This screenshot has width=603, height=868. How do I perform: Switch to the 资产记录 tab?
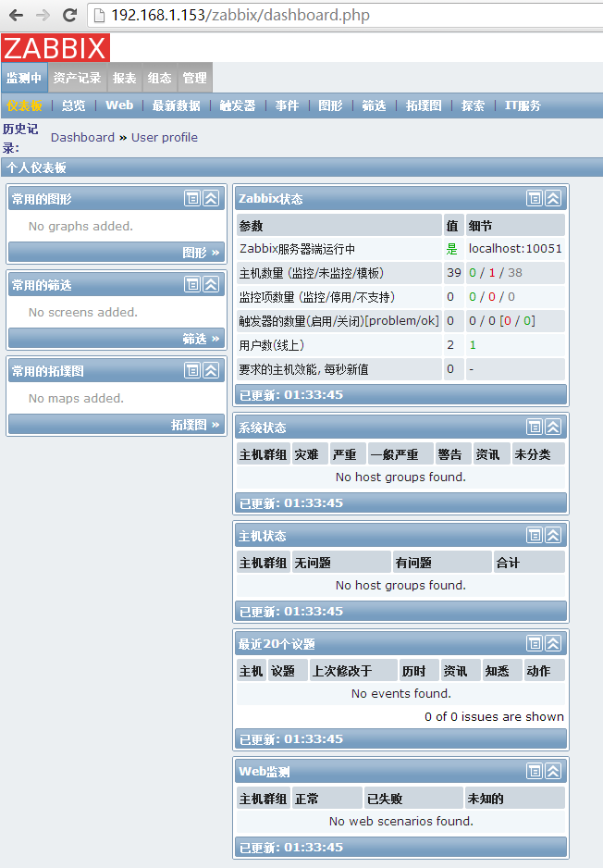pos(78,78)
